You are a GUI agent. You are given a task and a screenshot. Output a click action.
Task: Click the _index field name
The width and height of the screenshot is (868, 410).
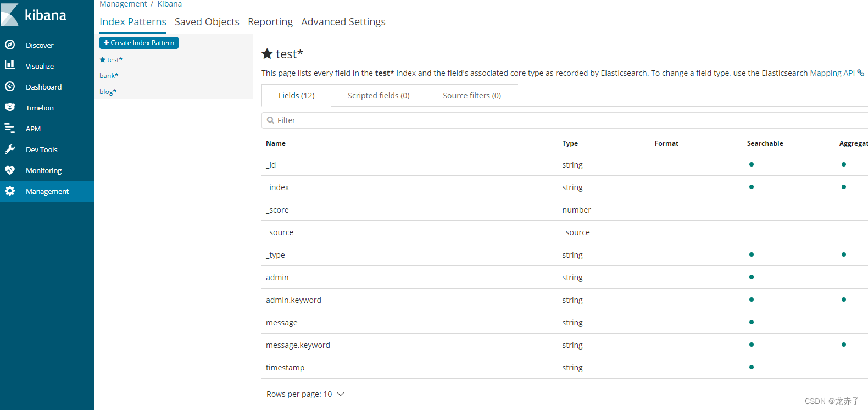point(277,187)
